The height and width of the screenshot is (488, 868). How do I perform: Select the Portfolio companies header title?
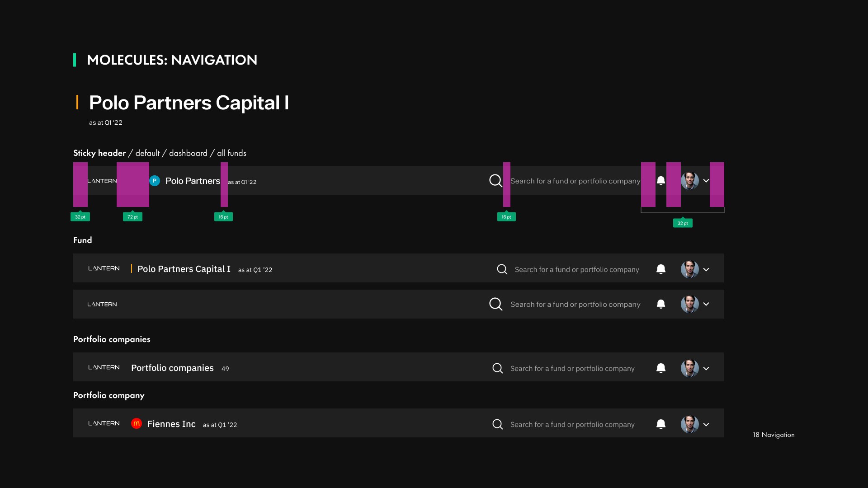[x=172, y=368]
